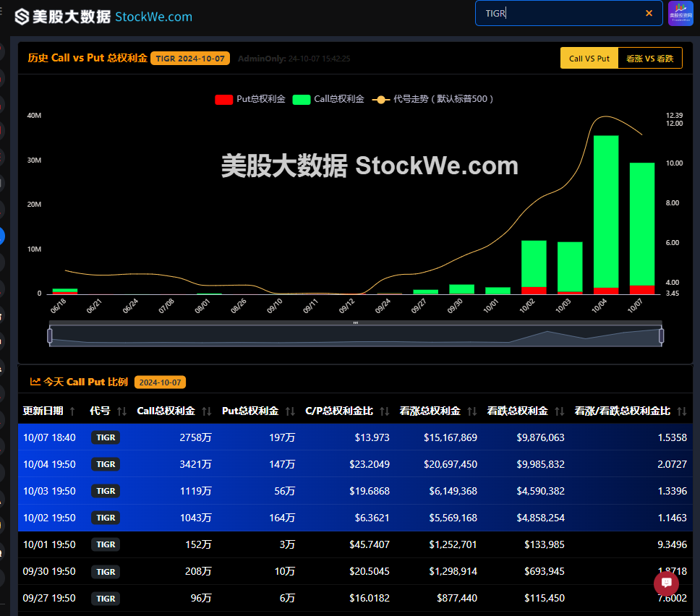The height and width of the screenshot is (616, 700).
Task: Click the ratio value 9.3496
Action: pyautogui.click(x=673, y=544)
